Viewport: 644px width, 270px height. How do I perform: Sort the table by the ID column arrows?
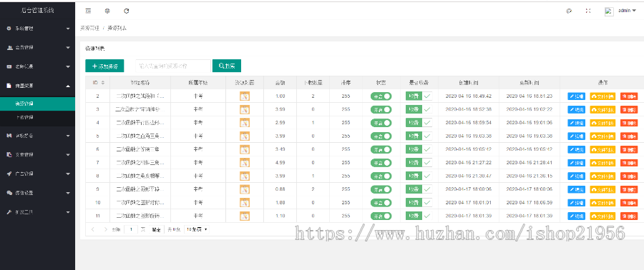[102, 83]
